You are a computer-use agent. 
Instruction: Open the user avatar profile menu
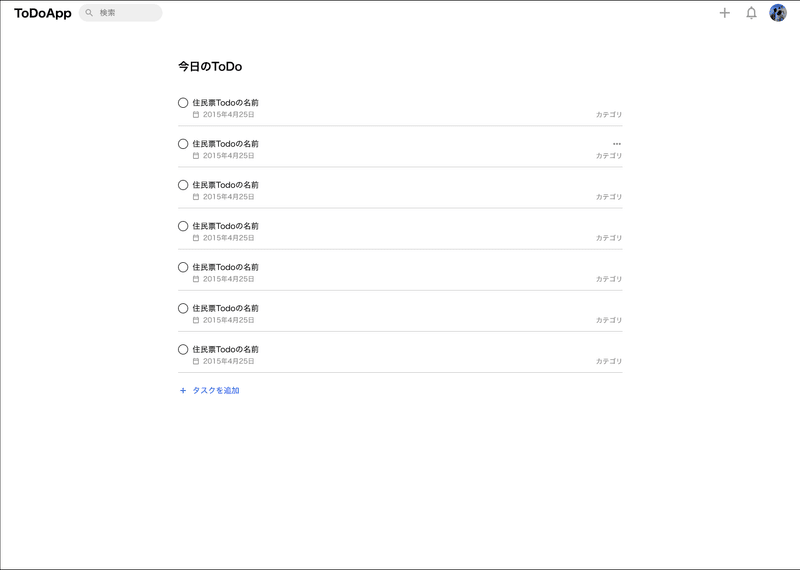tap(778, 13)
